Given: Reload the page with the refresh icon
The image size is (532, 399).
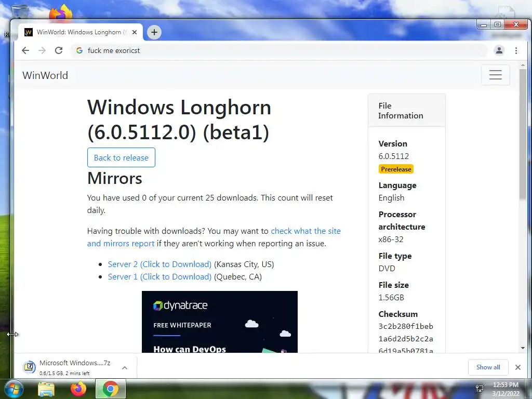Looking at the screenshot, I should (x=59, y=50).
